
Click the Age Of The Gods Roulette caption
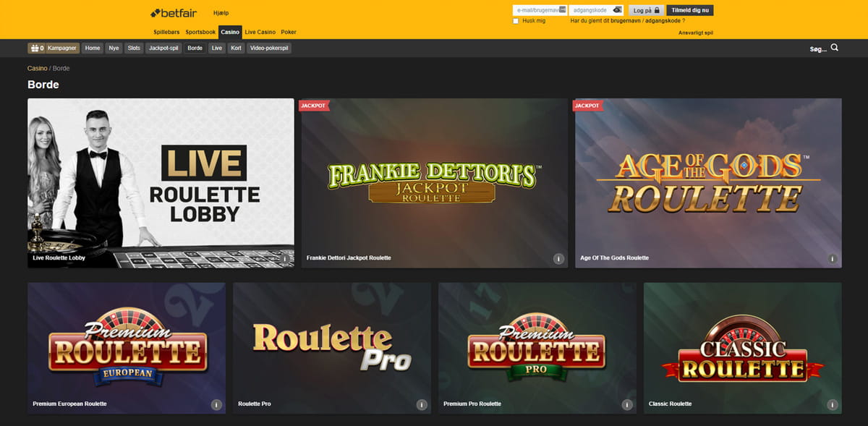(x=614, y=257)
